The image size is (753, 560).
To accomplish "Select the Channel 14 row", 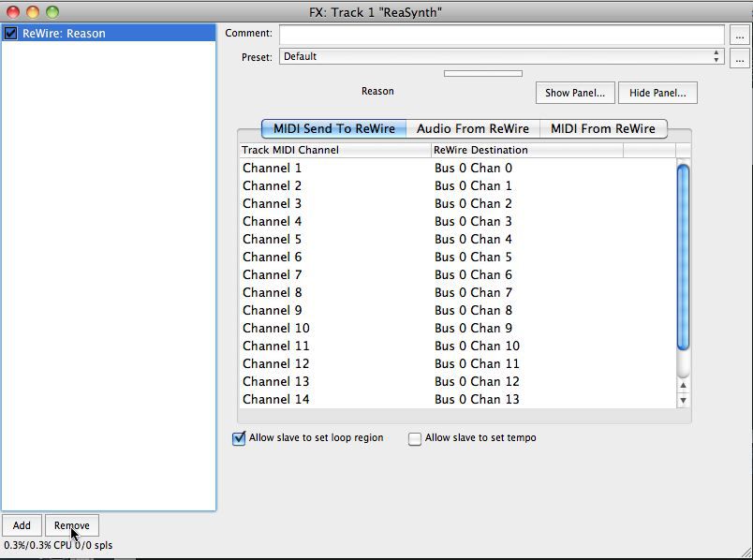I will coord(458,399).
